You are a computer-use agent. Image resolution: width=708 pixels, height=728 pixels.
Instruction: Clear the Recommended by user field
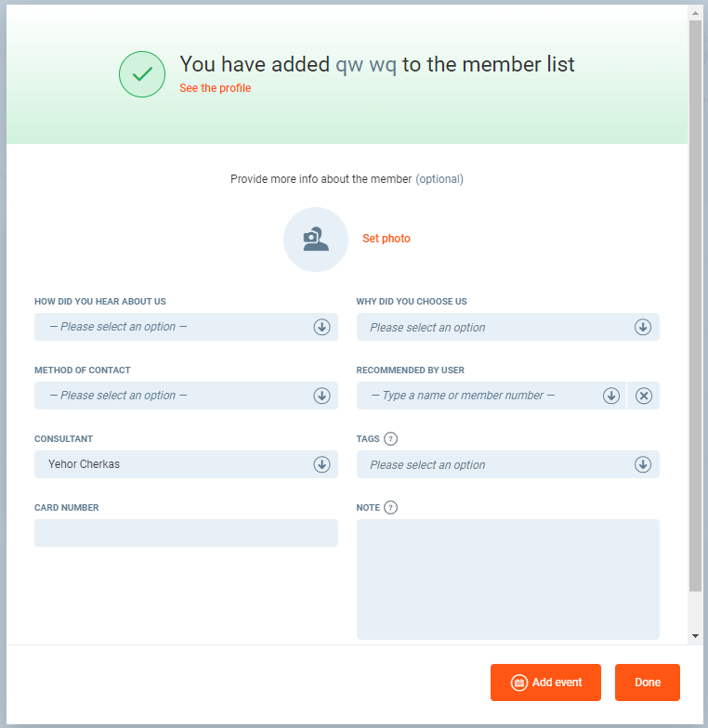coord(644,396)
